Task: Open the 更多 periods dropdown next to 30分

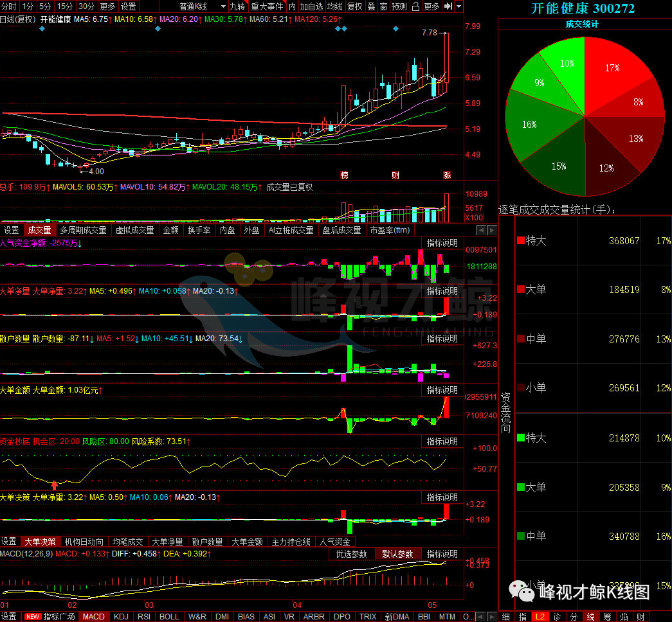Action: pos(107,6)
